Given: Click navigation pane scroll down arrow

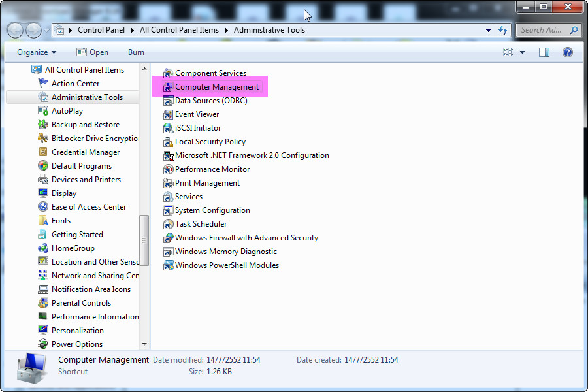Looking at the screenshot, I should (x=144, y=344).
